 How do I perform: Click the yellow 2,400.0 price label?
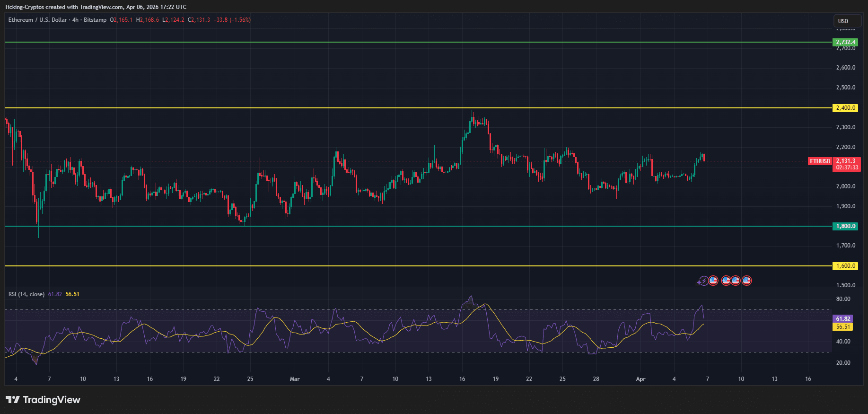(x=845, y=108)
